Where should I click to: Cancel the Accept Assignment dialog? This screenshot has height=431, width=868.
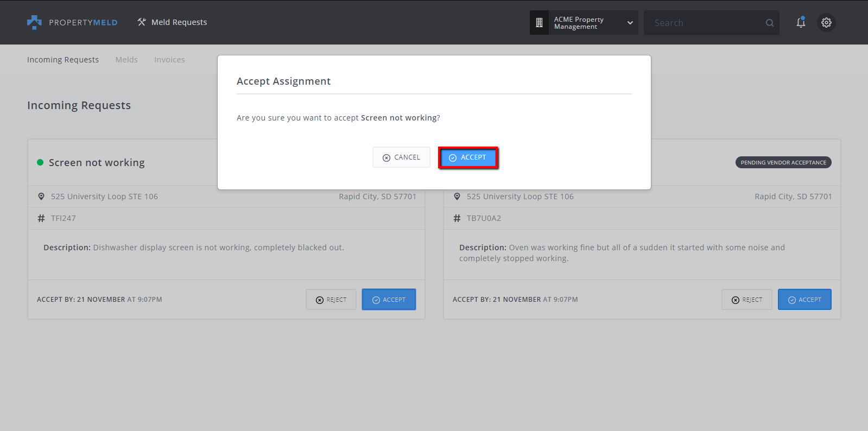[401, 157]
